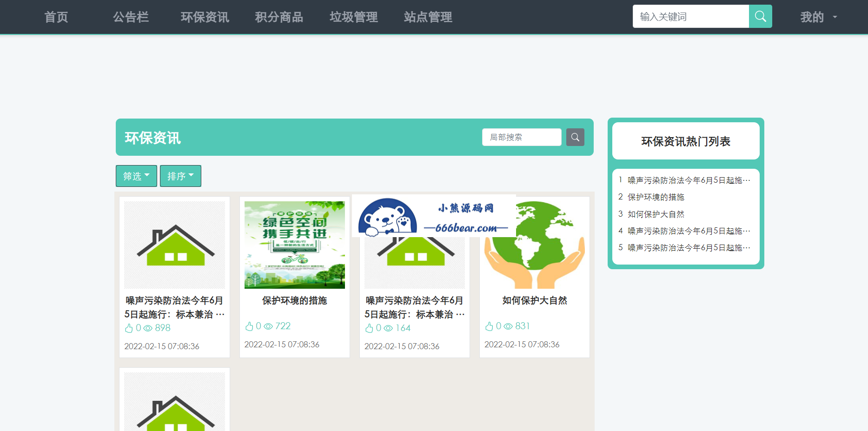Open the 排序 sort dropdown
This screenshot has width=868, height=431.
tap(180, 176)
